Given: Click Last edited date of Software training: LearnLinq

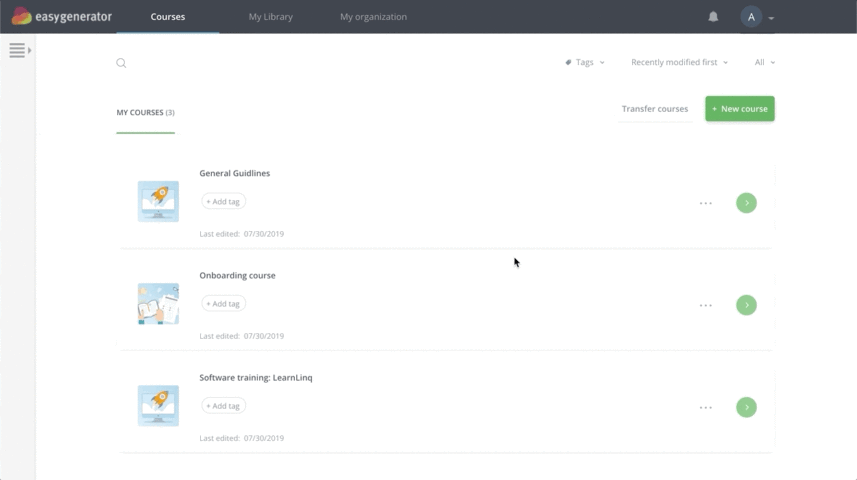Looking at the screenshot, I should pos(242,438).
